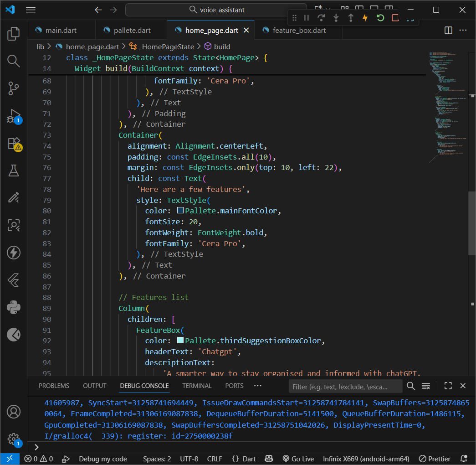
Task: Open the Copilot status icon
Action: tap(269, 459)
